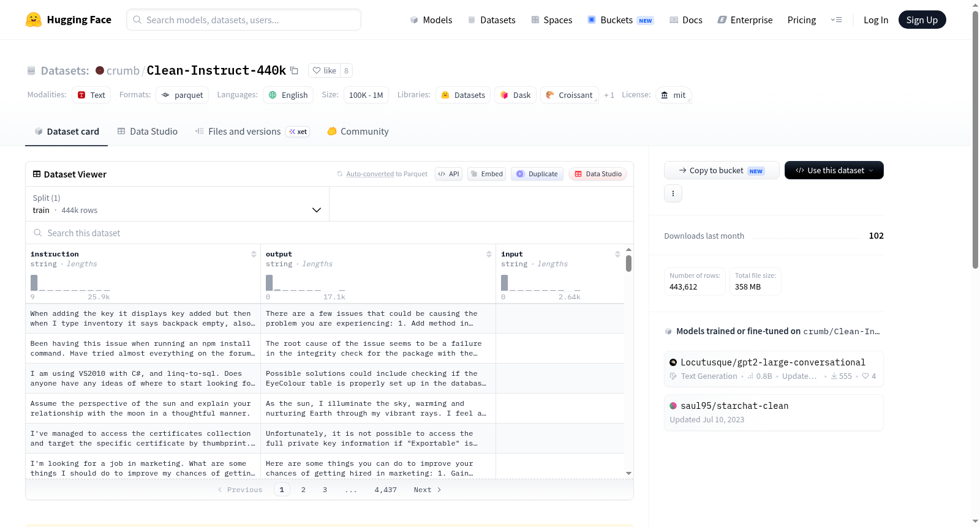Viewport: 980px width, 527px height.
Task: Sort the instruction column
Action: click(254, 254)
